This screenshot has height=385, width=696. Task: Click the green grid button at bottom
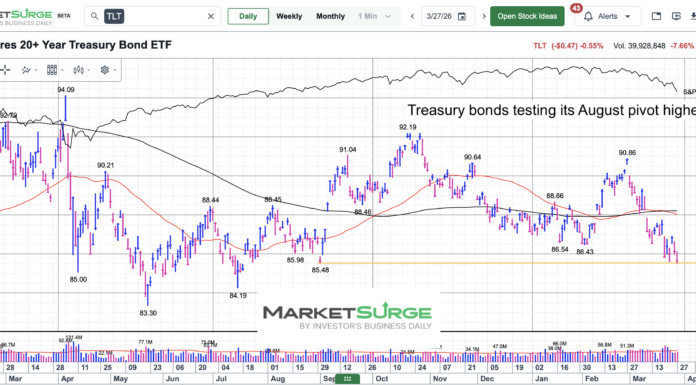click(x=348, y=379)
